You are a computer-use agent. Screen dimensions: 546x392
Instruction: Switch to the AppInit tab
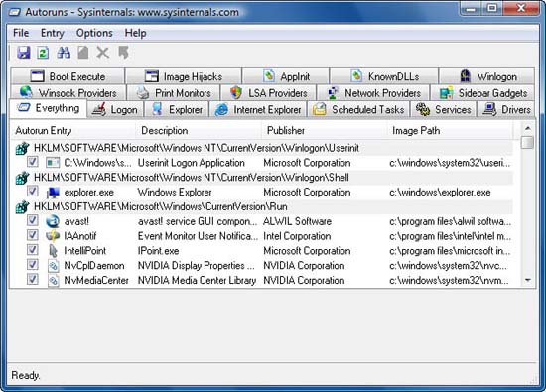pyautogui.click(x=286, y=76)
